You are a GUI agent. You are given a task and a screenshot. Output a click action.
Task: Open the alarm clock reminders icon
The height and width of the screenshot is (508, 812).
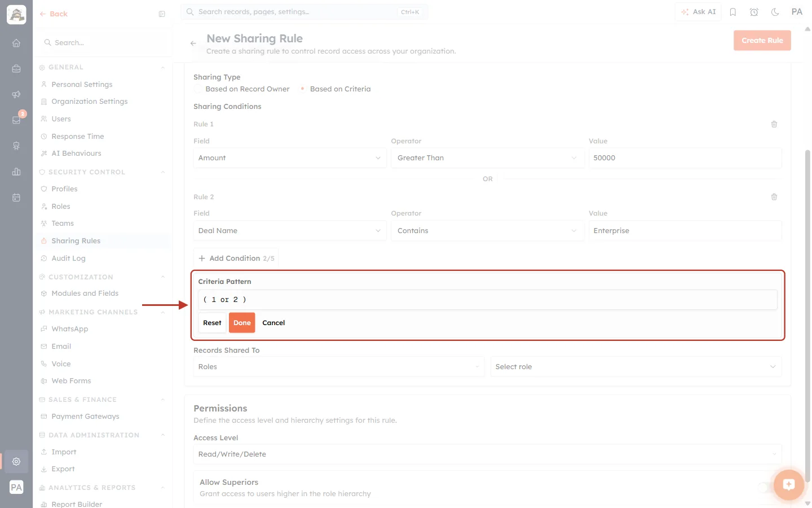click(x=754, y=12)
